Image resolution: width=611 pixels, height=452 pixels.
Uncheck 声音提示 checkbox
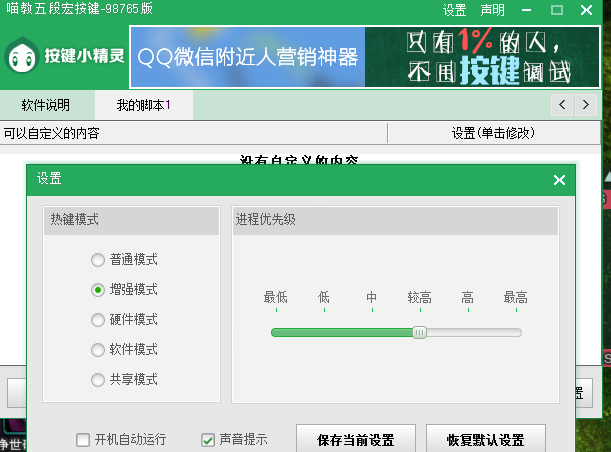[x=208, y=440]
